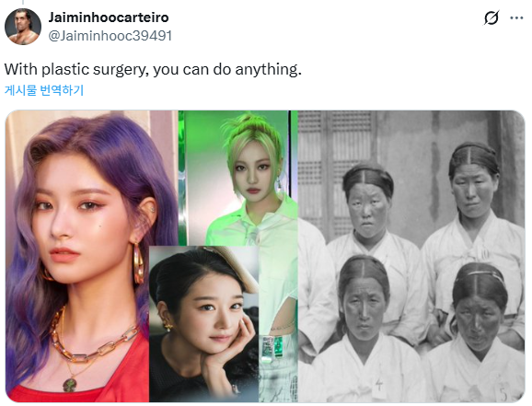
Task: Click the 게시물 번역하기 translate link
Action: pyautogui.click(x=44, y=90)
